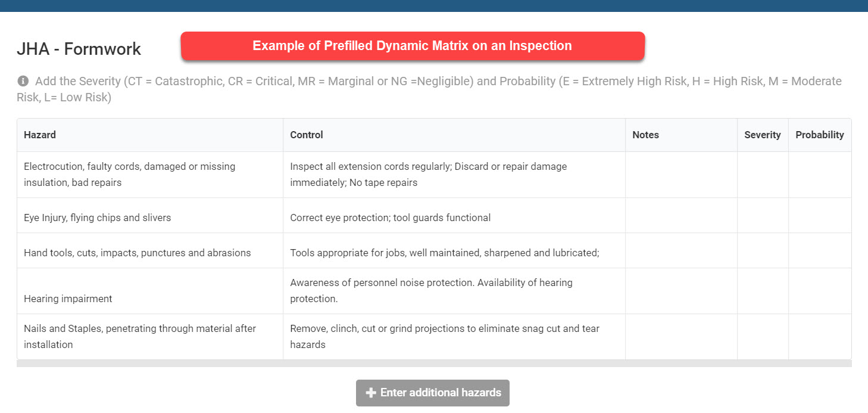
Task: Click the horizontal scrollbar beneath the hazard table
Action: click(434, 364)
